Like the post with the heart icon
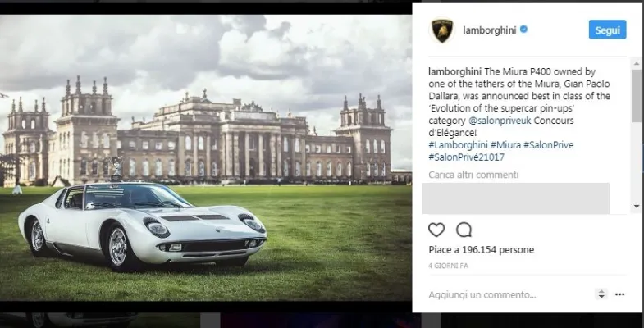 tap(436, 230)
